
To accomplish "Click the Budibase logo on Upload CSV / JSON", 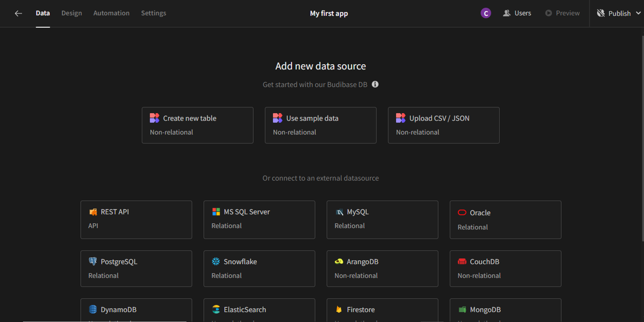I will [x=401, y=118].
